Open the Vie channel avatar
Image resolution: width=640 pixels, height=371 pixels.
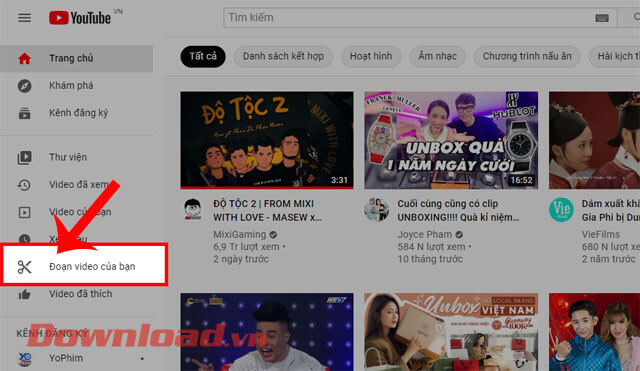coord(561,209)
